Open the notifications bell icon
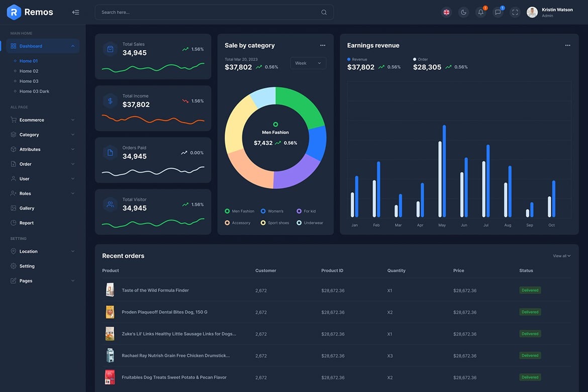The image size is (588, 392). click(x=479, y=11)
